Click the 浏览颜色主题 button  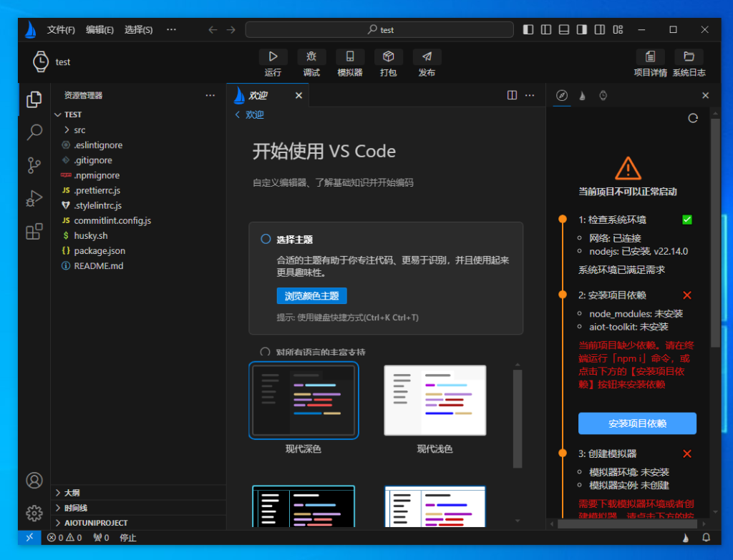[x=312, y=295]
